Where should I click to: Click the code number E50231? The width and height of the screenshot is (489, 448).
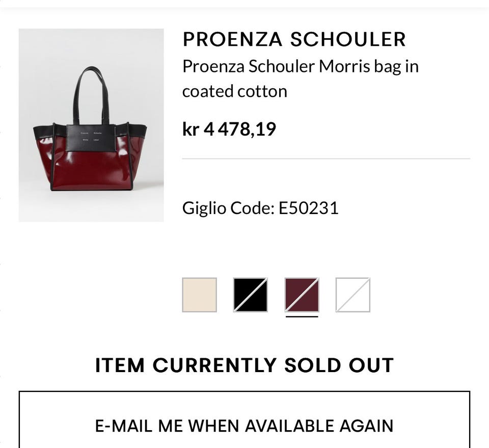click(x=309, y=208)
